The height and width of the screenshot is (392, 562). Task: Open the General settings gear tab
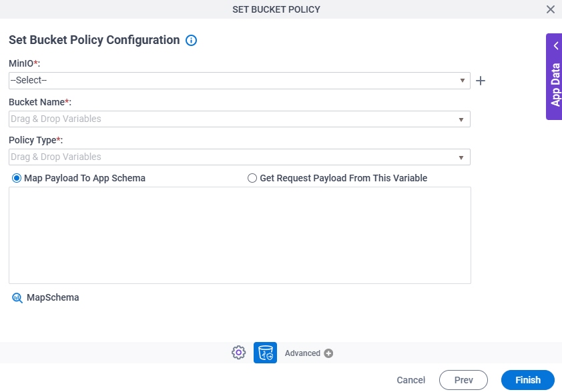coord(239,353)
